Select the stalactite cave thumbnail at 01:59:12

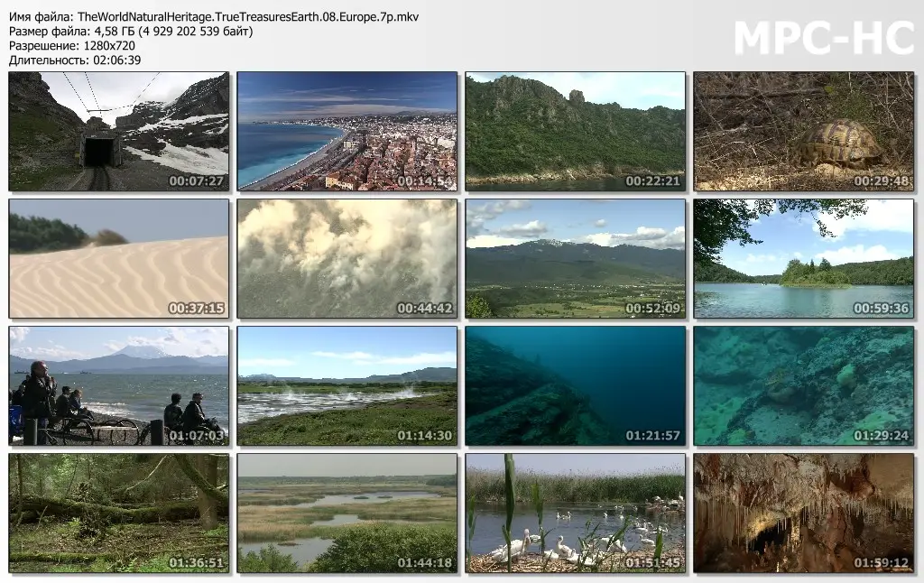[804, 513]
